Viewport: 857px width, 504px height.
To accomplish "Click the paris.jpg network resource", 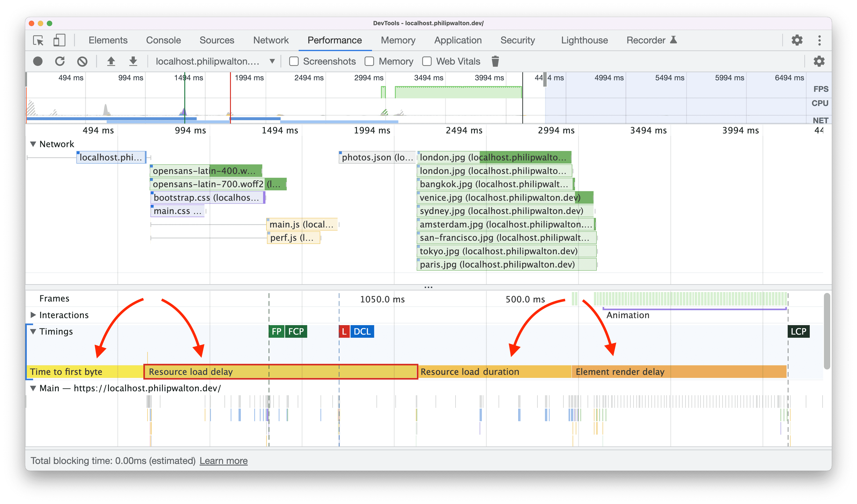I will tap(500, 266).
